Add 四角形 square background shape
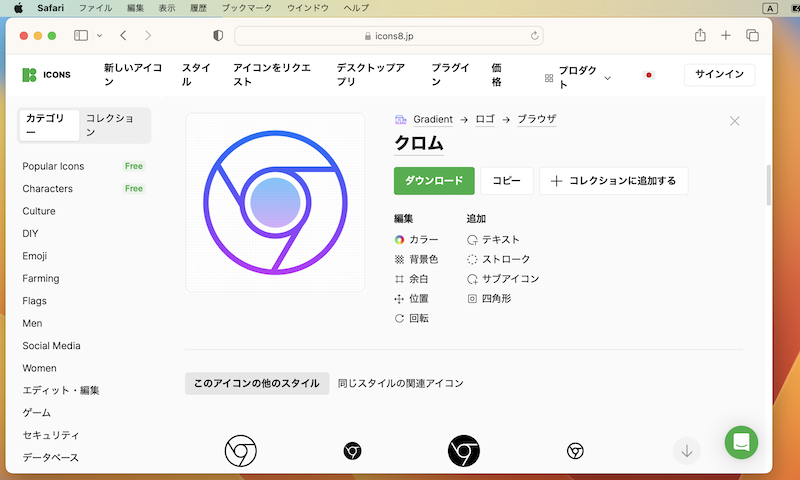The height and width of the screenshot is (480, 800). tap(473, 298)
